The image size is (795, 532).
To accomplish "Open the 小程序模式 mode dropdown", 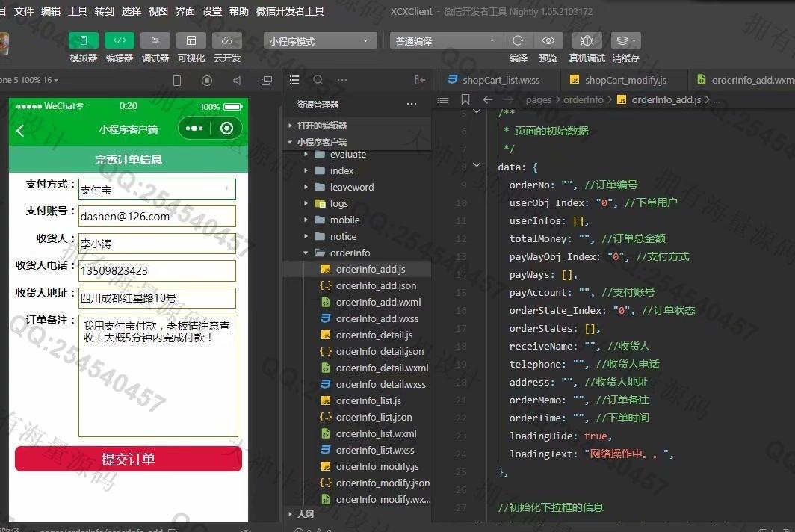I will [x=321, y=41].
